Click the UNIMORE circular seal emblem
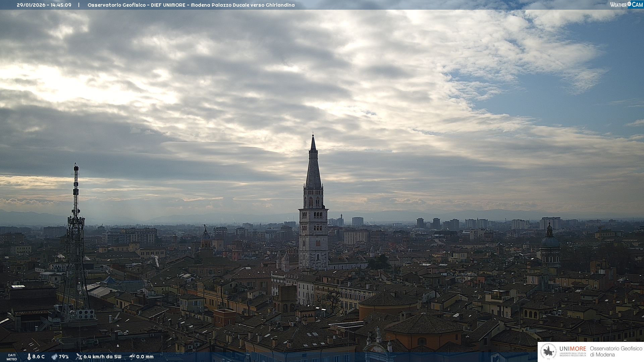Viewport: 644px width, 362px height. tap(548, 352)
